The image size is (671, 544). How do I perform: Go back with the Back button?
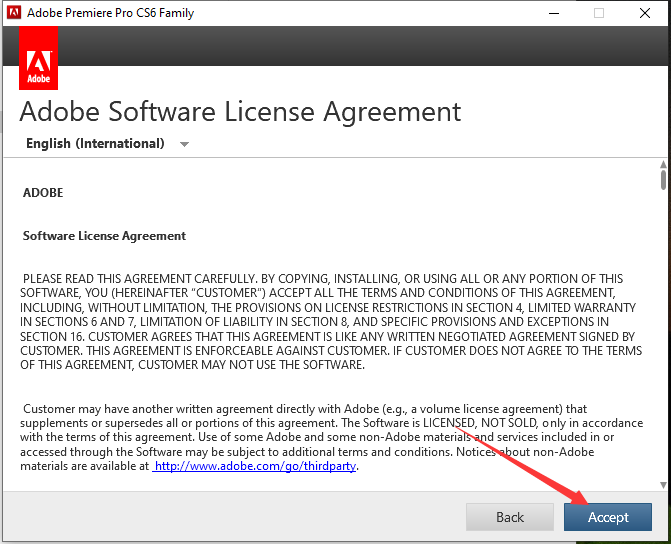tap(510, 517)
